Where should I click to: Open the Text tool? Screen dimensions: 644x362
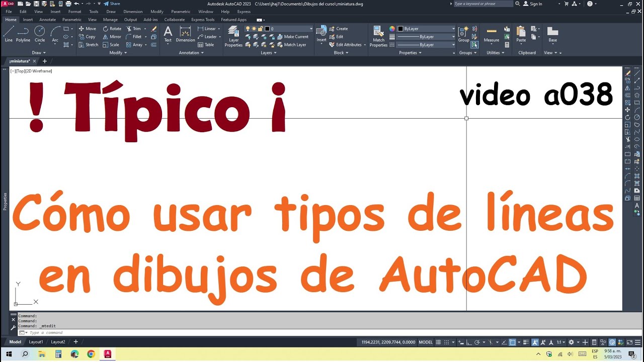tap(168, 34)
